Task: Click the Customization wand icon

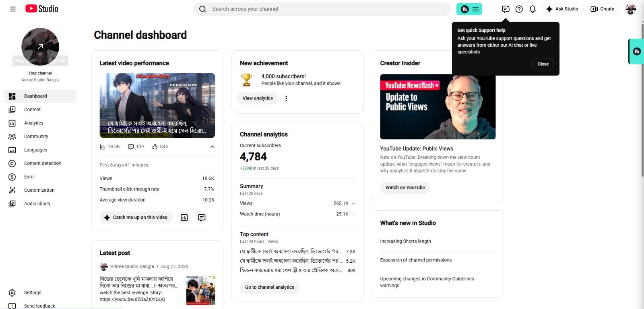Action: coord(12,190)
